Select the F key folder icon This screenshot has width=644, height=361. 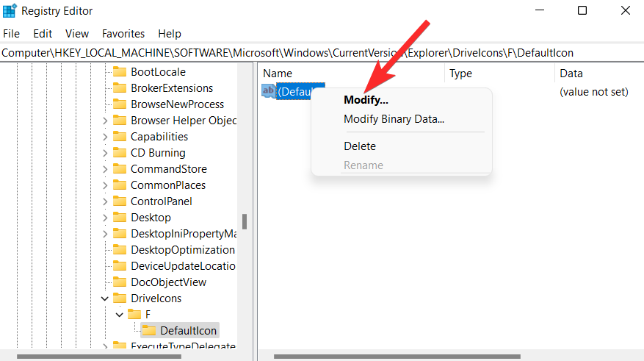click(x=134, y=315)
